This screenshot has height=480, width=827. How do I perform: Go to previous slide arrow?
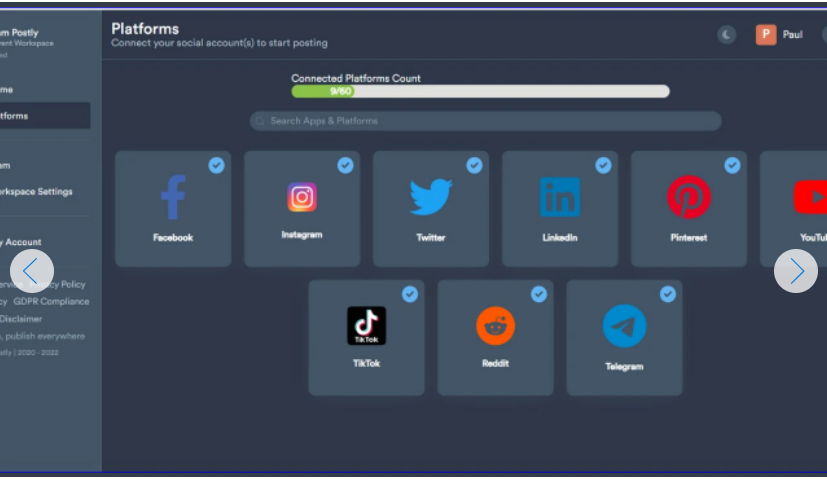(x=32, y=271)
